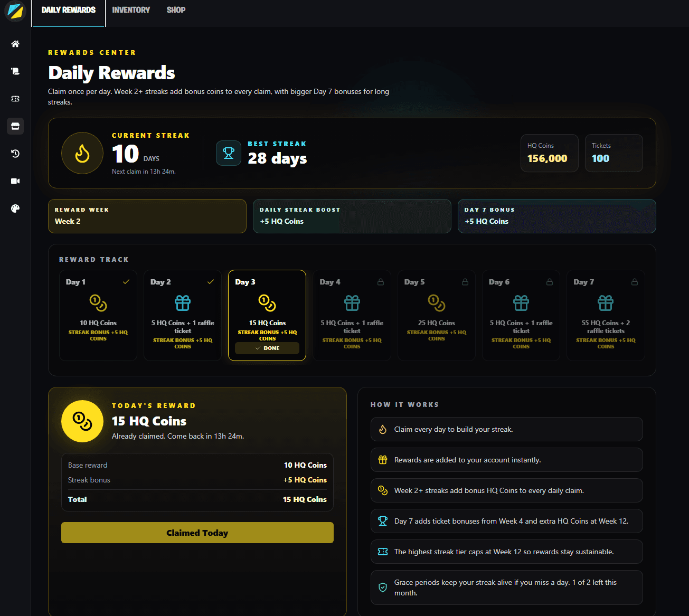Click shield icon beside 'Grace periods' row
The image size is (689, 616).
(383, 587)
